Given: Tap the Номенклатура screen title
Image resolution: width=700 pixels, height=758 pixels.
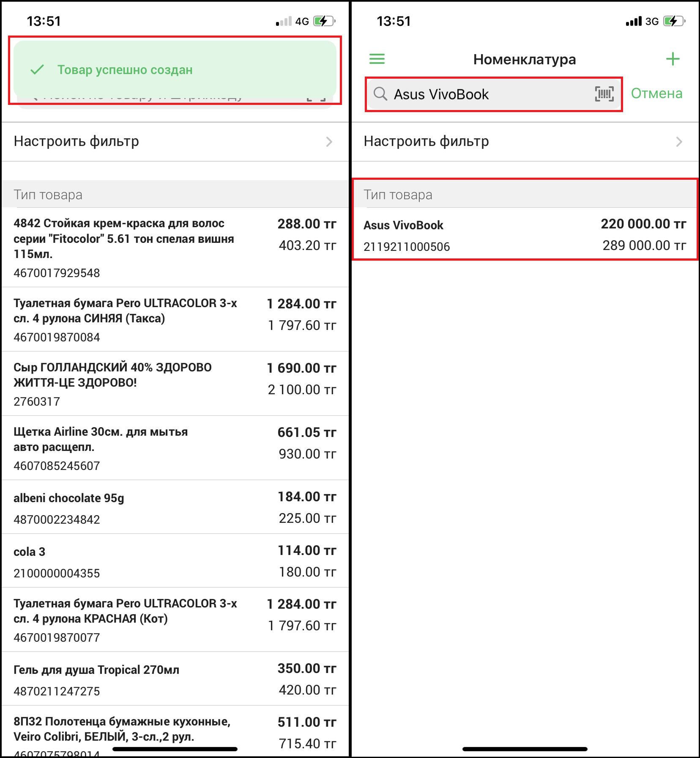Looking at the screenshot, I should click(x=525, y=59).
